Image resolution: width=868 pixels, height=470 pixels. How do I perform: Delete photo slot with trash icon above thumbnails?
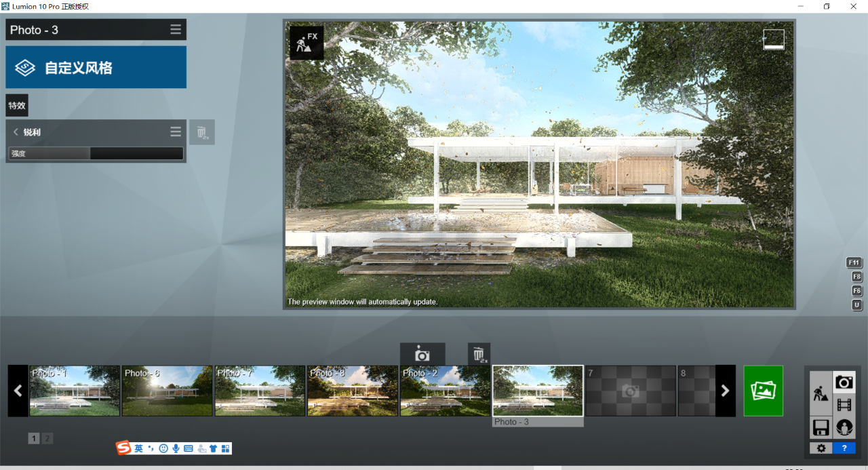pos(479,354)
